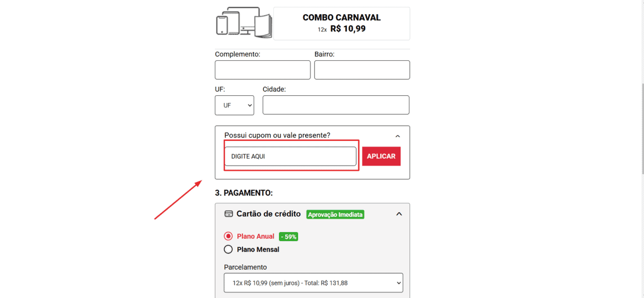Click the devices illustration icon
Screen dimensions: 644x298
pos(244,23)
